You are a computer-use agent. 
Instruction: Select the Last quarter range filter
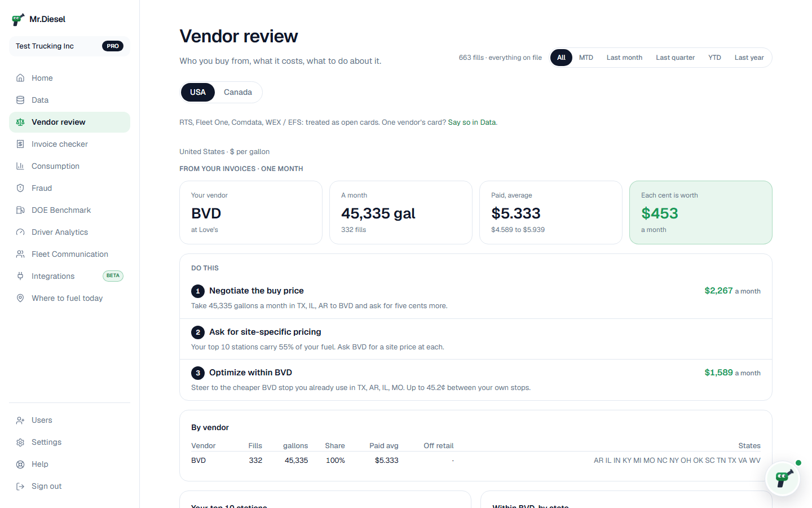[x=675, y=58]
